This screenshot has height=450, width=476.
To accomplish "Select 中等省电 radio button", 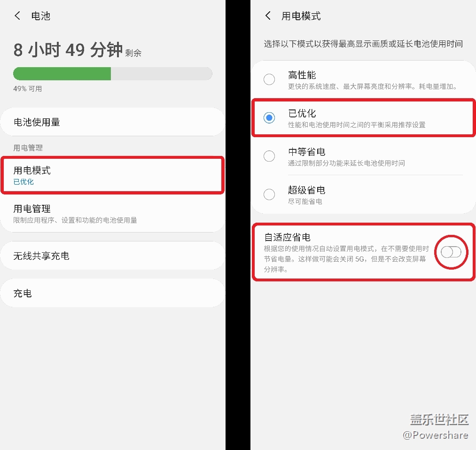I will [x=269, y=156].
